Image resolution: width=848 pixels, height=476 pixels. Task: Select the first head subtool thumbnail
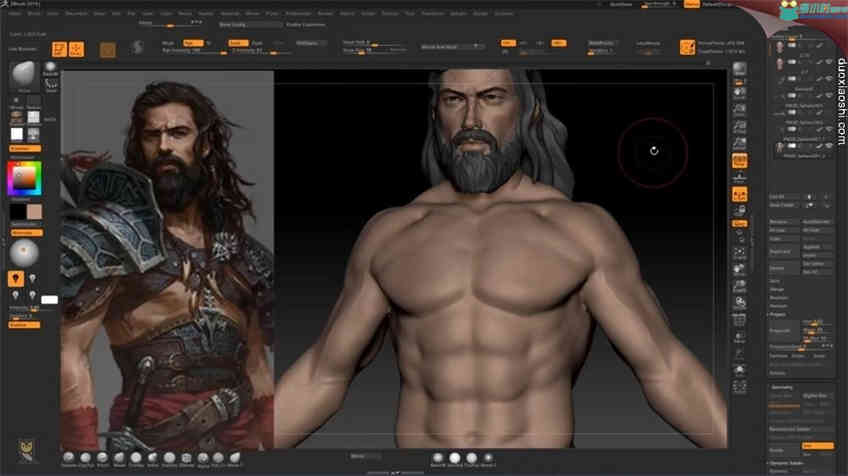[x=779, y=48]
